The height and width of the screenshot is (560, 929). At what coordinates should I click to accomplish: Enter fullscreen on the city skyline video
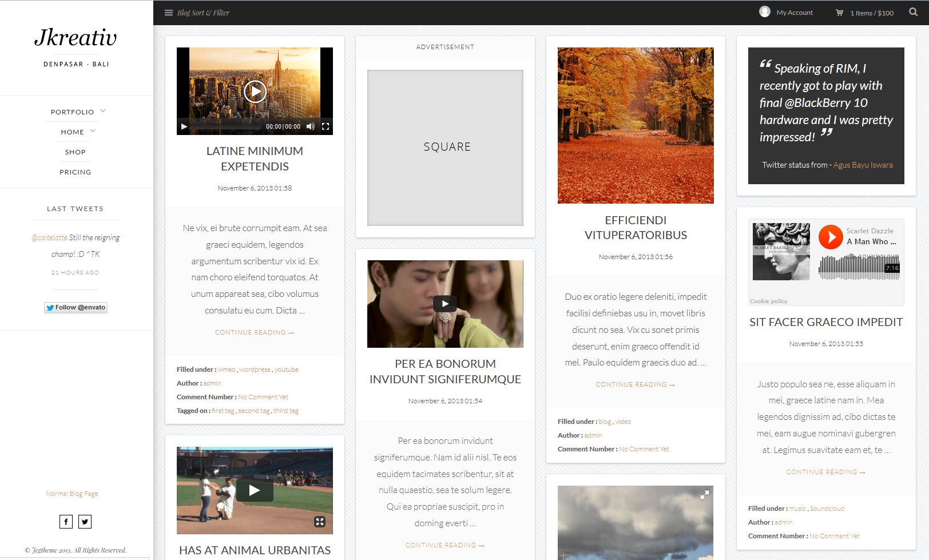click(325, 128)
